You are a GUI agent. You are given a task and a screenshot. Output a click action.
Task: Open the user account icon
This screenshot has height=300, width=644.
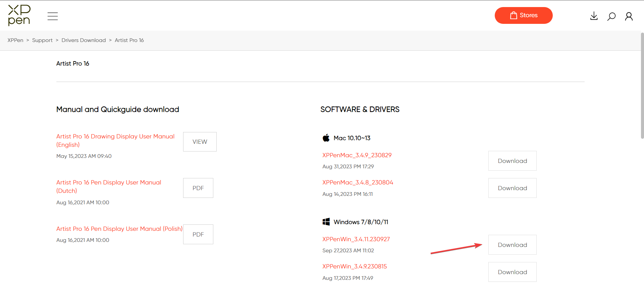point(629,16)
